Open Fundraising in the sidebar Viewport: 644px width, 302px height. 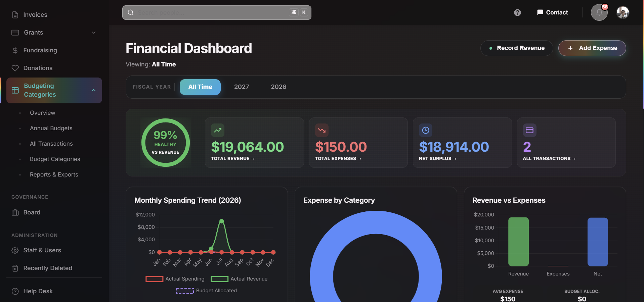tap(40, 50)
